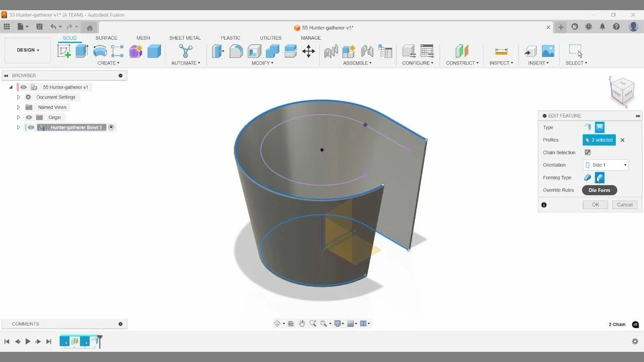This screenshot has height=362, width=644.
Task: Switch to the Sheet Metal tab
Action: (x=185, y=38)
